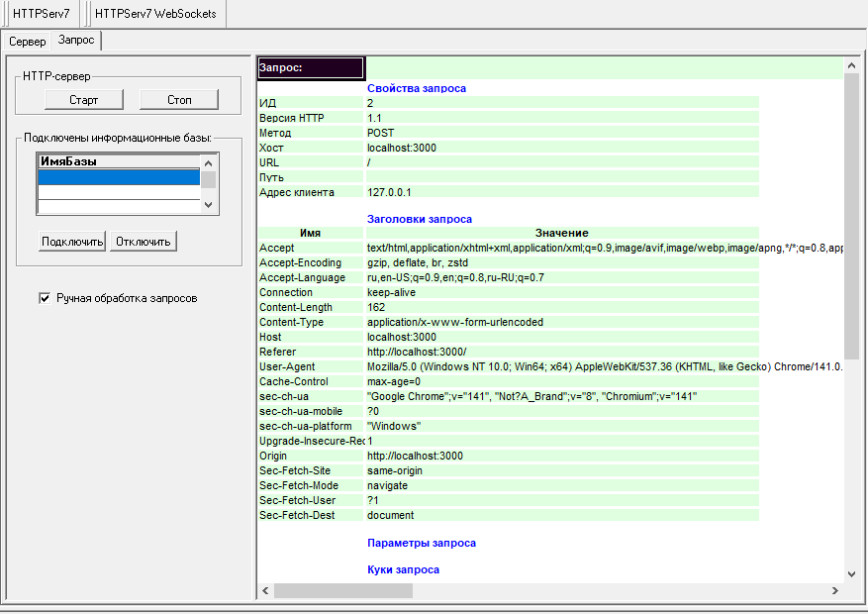Select the Запрос: header cell

click(311, 68)
